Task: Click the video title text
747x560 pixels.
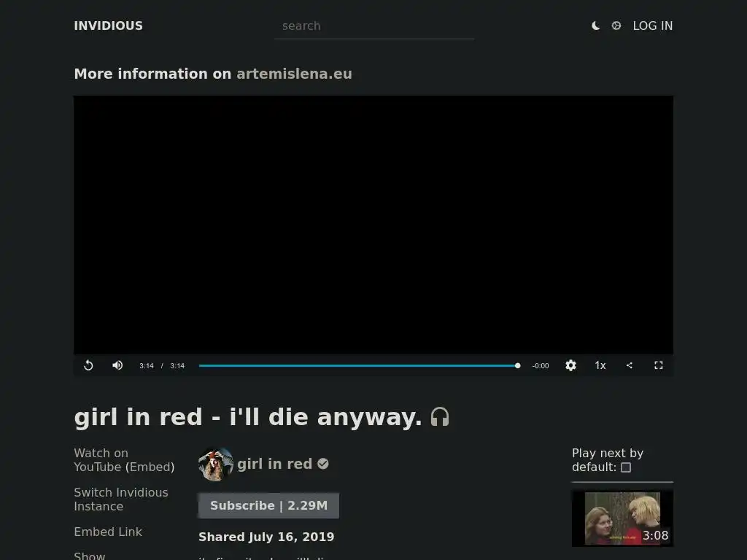Action: point(248,417)
